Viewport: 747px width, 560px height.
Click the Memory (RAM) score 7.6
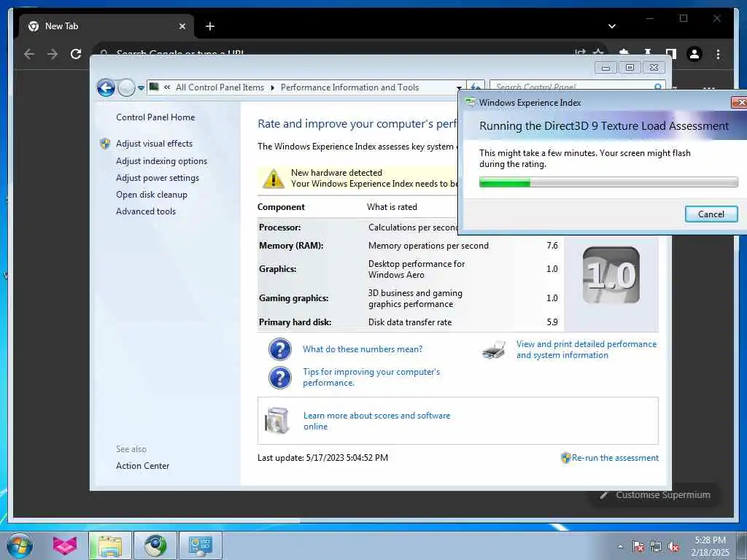551,246
